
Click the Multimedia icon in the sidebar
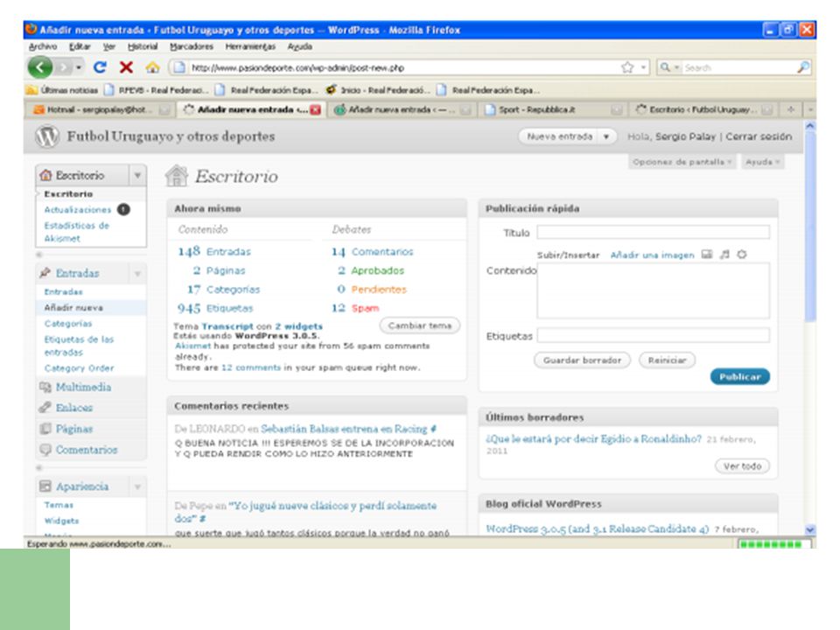[x=45, y=387]
